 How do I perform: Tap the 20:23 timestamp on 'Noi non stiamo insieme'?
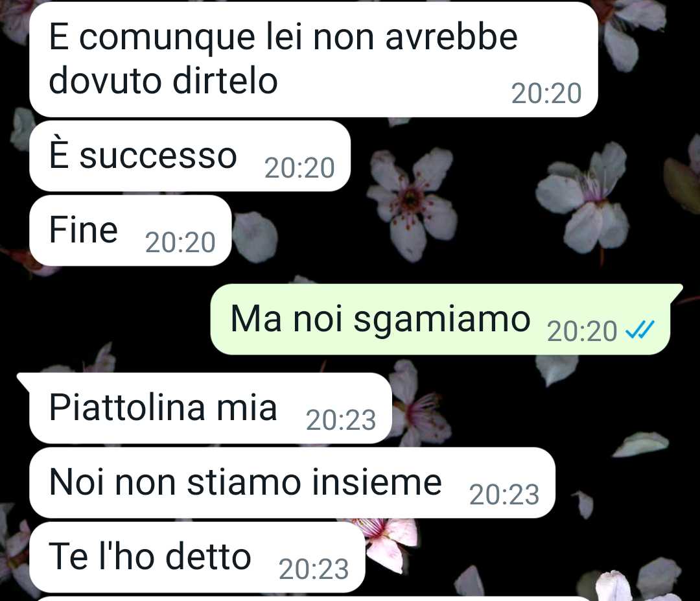(x=504, y=495)
